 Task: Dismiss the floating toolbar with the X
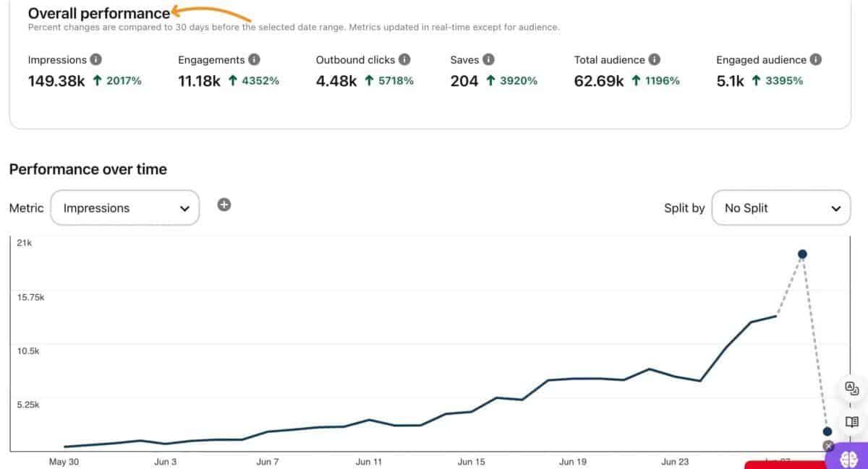click(x=828, y=446)
